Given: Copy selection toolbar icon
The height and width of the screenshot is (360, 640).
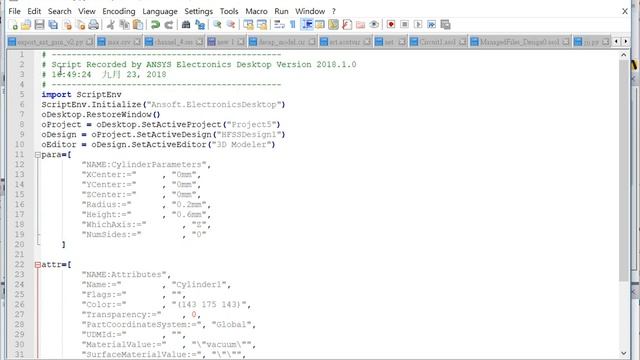Looking at the screenshot, I should coord(124,25).
